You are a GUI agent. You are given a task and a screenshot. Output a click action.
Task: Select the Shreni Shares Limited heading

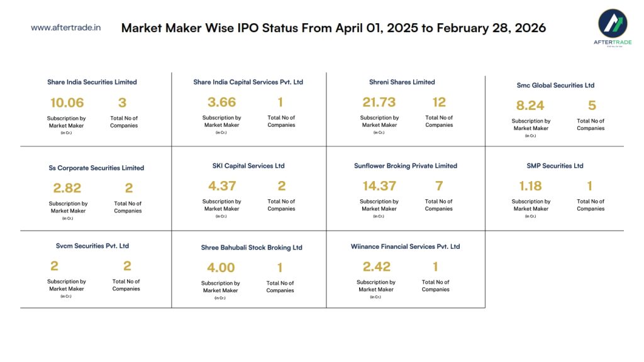pos(402,82)
